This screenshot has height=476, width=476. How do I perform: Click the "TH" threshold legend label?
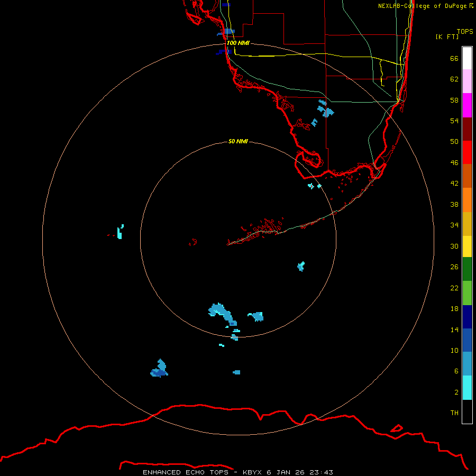click(x=454, y=413)
